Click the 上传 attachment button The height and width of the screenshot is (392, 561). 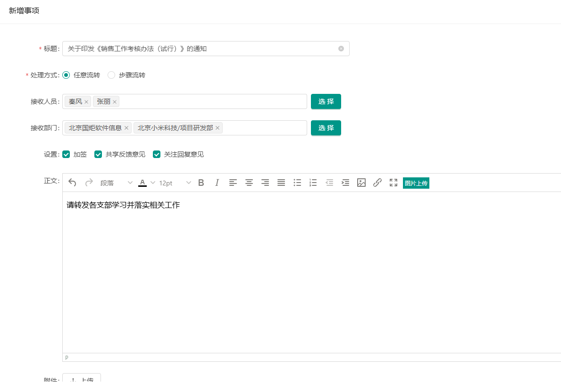click(x=82, y=378)
